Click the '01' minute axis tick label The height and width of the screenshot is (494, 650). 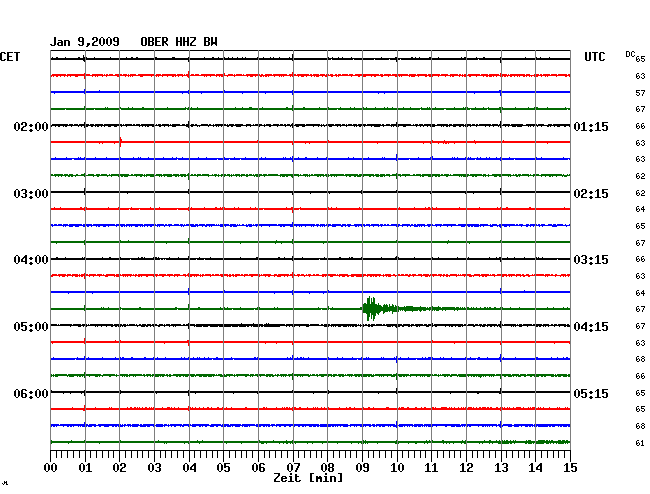point(85,467)
